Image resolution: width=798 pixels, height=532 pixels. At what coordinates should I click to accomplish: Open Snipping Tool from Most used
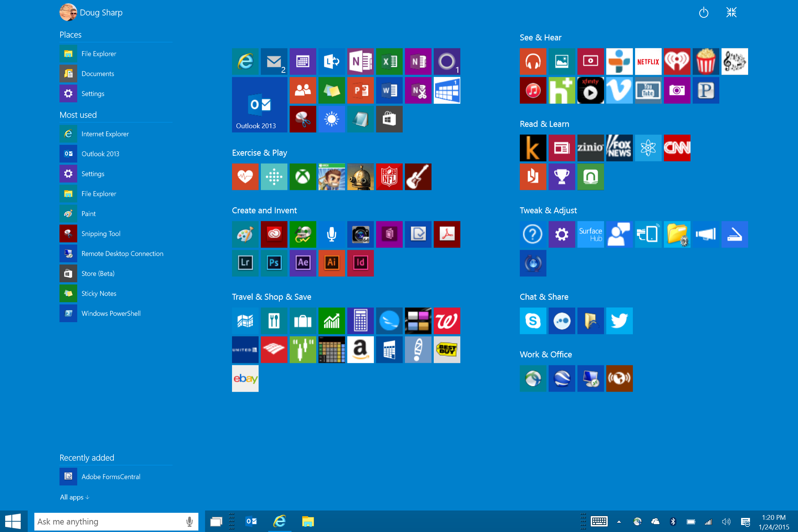tap(116, 233)
